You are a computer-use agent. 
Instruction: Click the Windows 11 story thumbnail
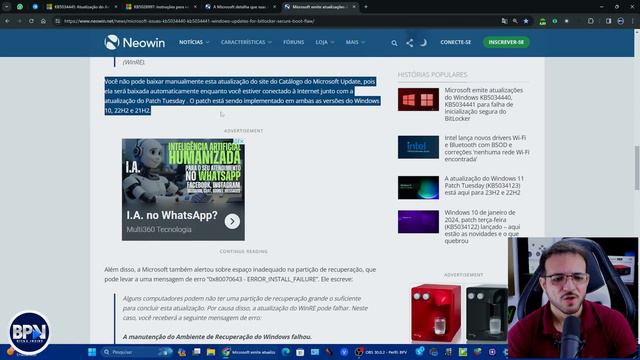(x=418, y=187)
